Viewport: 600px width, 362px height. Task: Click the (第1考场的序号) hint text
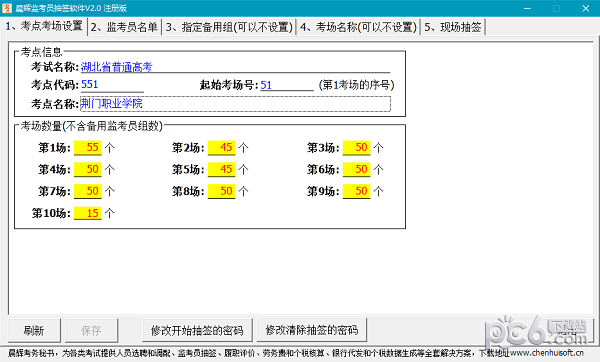point(356,85)
